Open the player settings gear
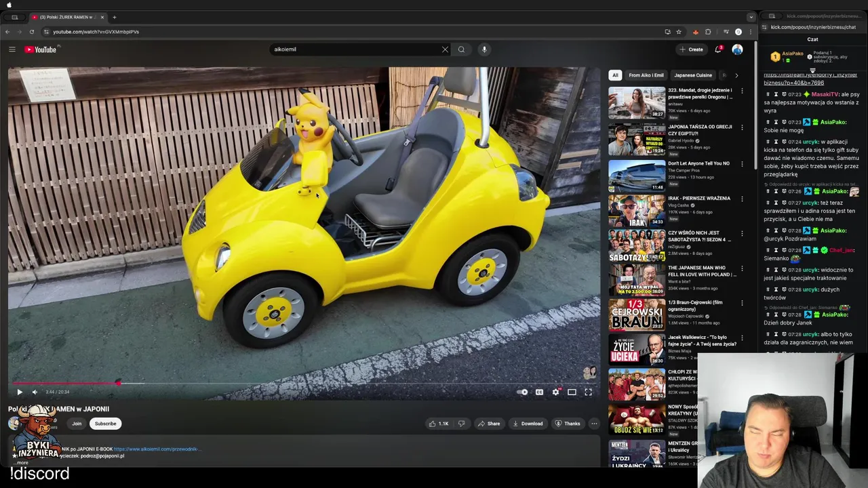868x488 pixels. point(555,392)
